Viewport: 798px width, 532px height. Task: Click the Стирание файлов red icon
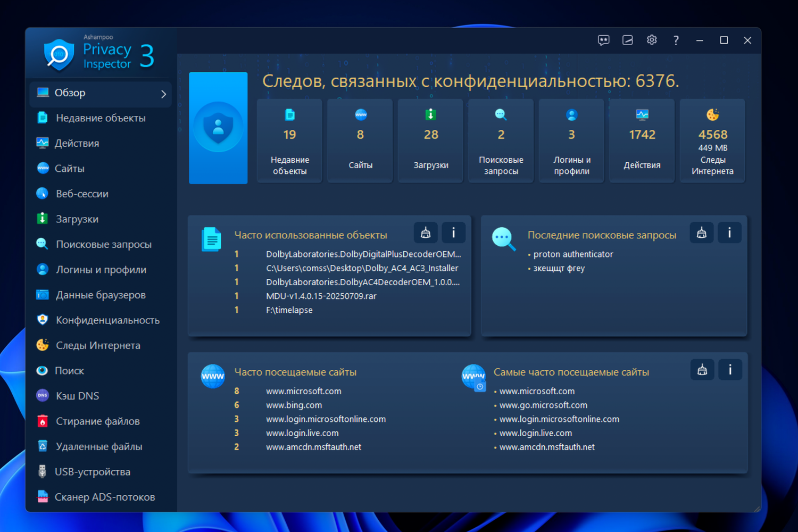[x=43, y=421]
